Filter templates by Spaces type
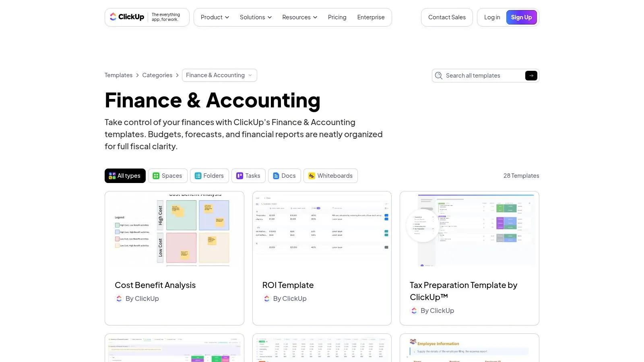This screenshot has width=644, height=362. [x=167, y=176]
